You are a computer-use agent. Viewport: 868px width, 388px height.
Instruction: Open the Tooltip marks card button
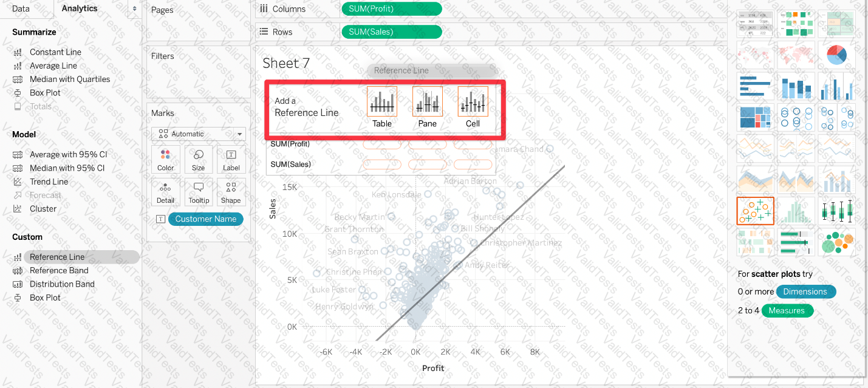[x=199, y=192]
